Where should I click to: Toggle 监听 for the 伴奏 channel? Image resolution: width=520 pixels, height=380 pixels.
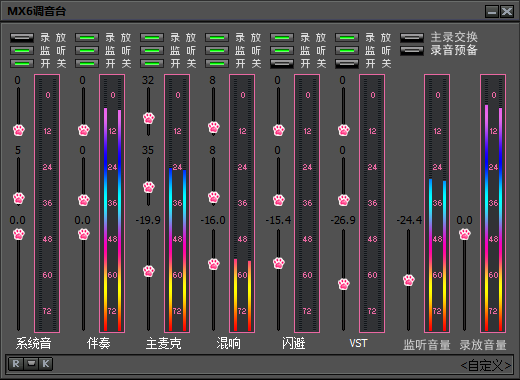(x=87, y=51)
